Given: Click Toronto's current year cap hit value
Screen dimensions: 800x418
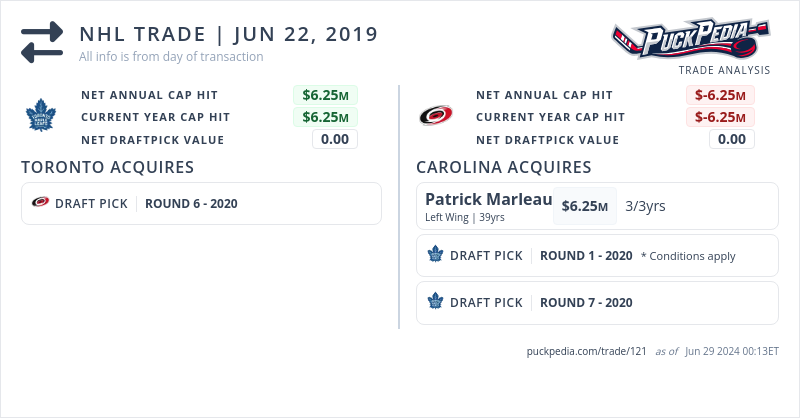Looking at the screenshot, I should pyautogui.click(x=325, y=117).
